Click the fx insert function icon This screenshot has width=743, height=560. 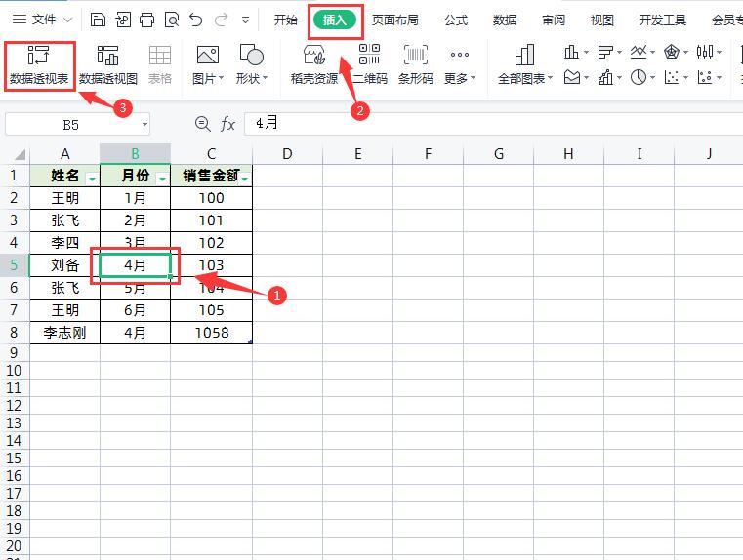coord(227,124)
